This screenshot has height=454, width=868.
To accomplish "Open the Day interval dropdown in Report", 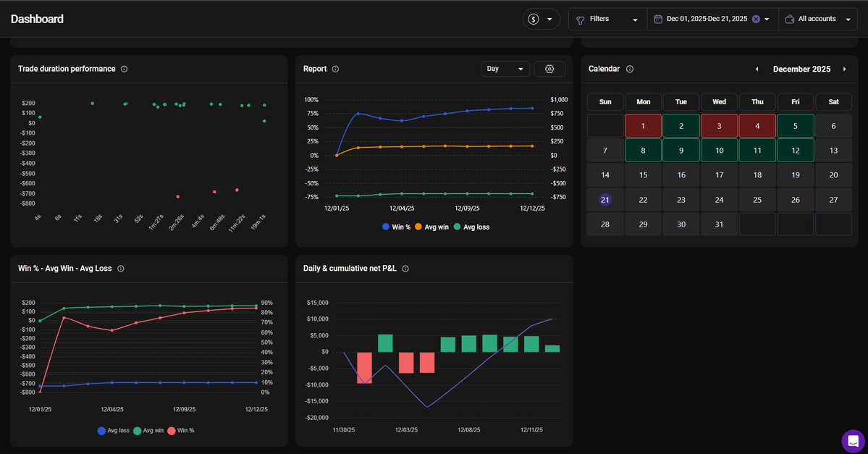I will pos(505,70).
